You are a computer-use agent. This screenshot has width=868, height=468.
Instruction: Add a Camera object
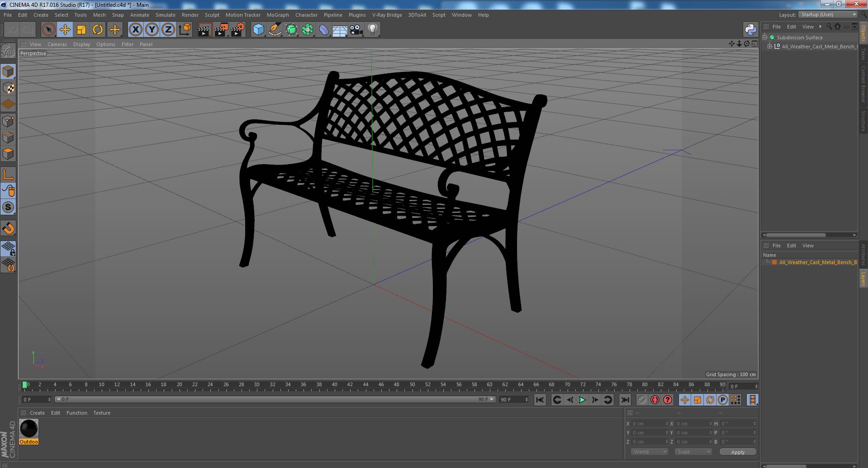(x=356, y=30)
